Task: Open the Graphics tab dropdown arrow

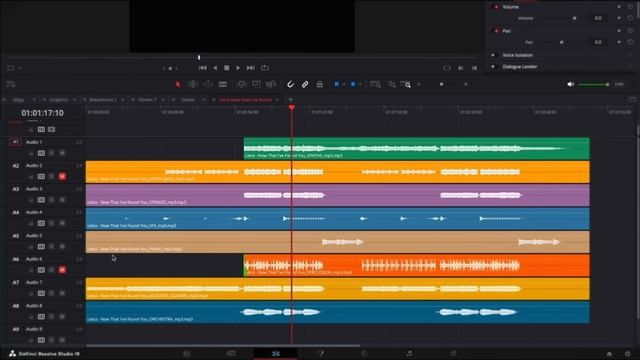Action: coord(74,100)
